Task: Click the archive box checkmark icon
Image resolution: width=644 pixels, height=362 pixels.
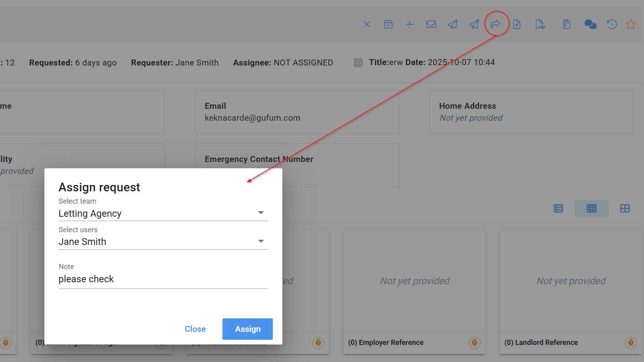Action: [388, 25]
